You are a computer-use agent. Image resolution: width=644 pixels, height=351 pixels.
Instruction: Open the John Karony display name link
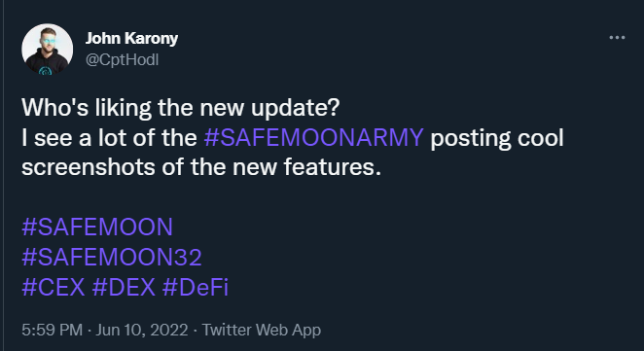point(131,39)
